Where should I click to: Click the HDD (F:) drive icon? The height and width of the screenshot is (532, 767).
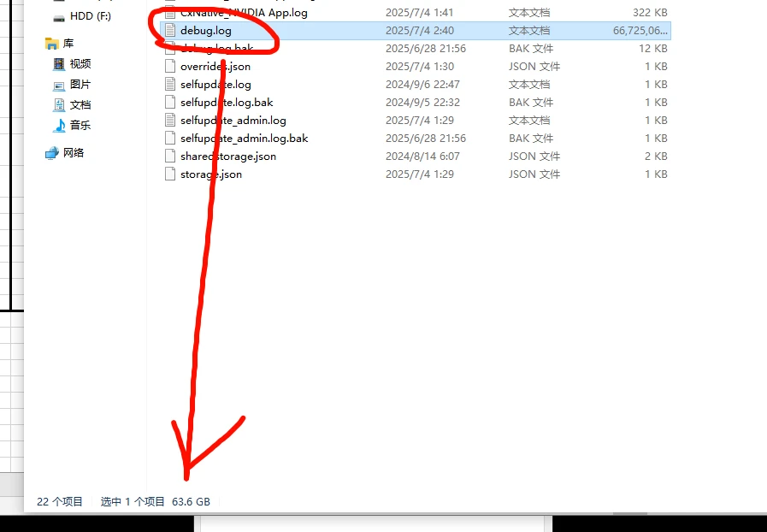click(59, 16)
